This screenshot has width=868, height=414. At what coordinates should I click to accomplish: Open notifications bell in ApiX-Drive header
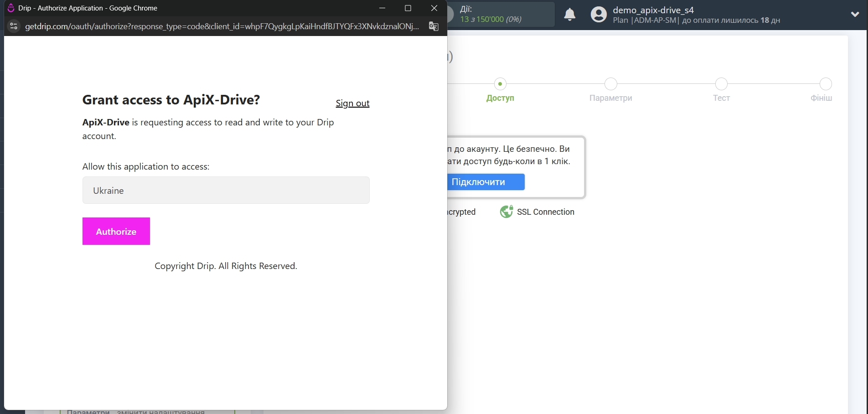[x=569, y=15]
